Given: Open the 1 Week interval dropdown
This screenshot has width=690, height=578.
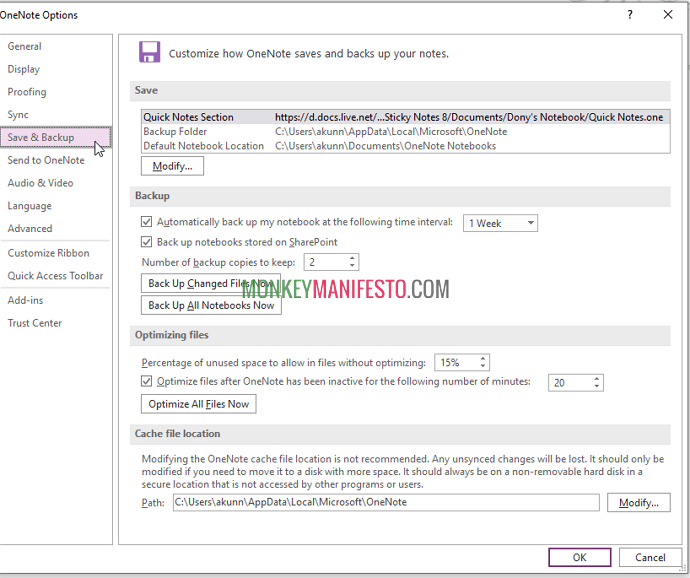Looking at the screenshot, I should [500, 223].
